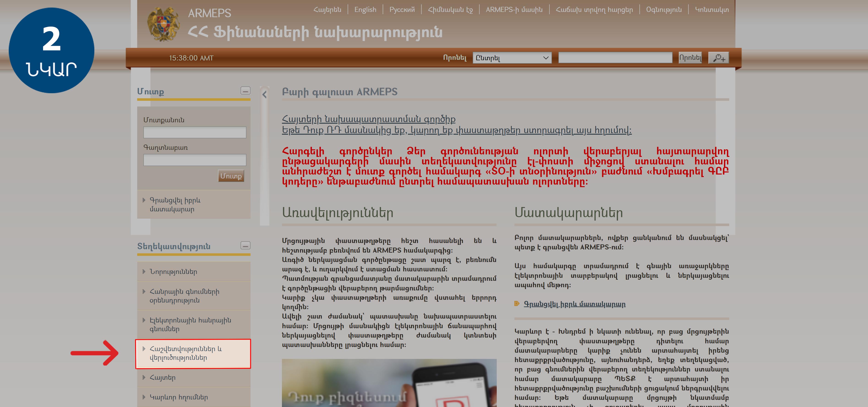
Task: Click the Առավելություններ section heading
Action: click(338, 213)
